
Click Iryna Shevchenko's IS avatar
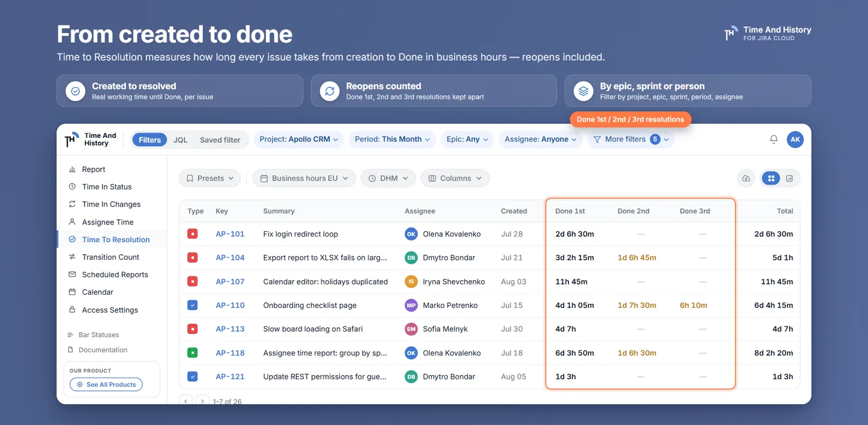click(411, 282)
